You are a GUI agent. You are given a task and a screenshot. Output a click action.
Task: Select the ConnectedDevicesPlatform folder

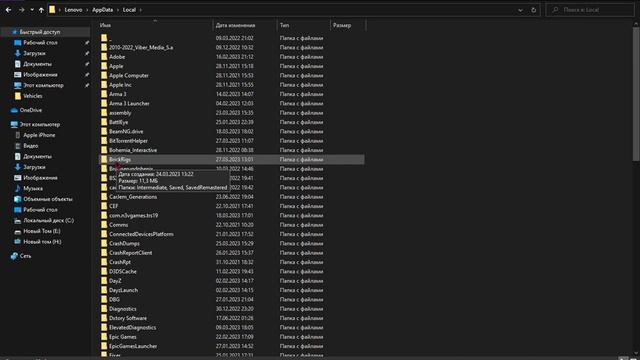(141, 234)
